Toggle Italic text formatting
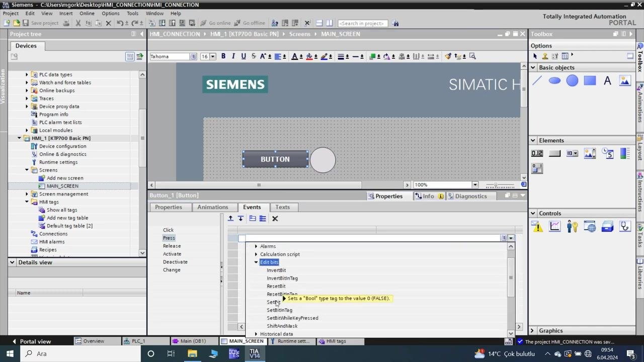644x362 pixels. click(233, 56)
